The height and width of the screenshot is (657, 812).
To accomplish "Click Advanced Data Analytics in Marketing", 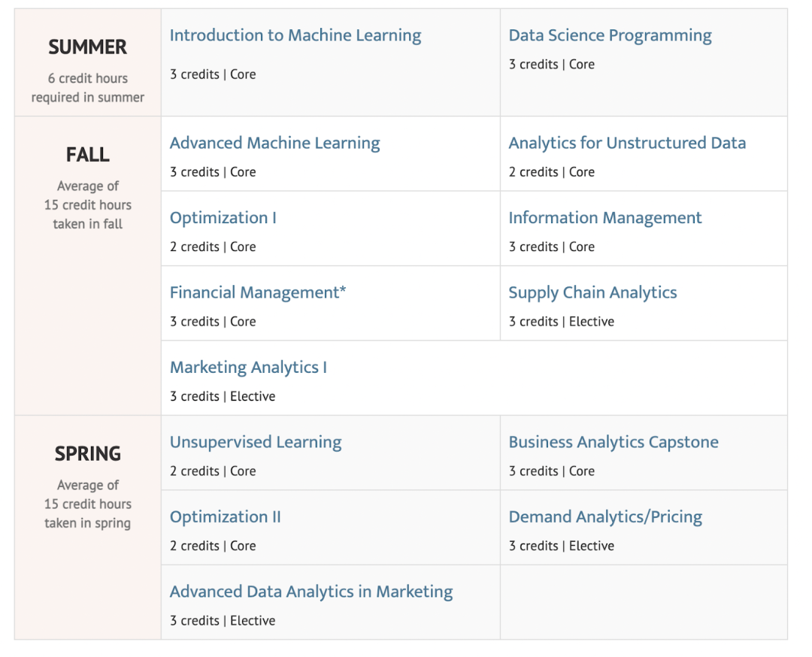I will [x=311, y=592].
